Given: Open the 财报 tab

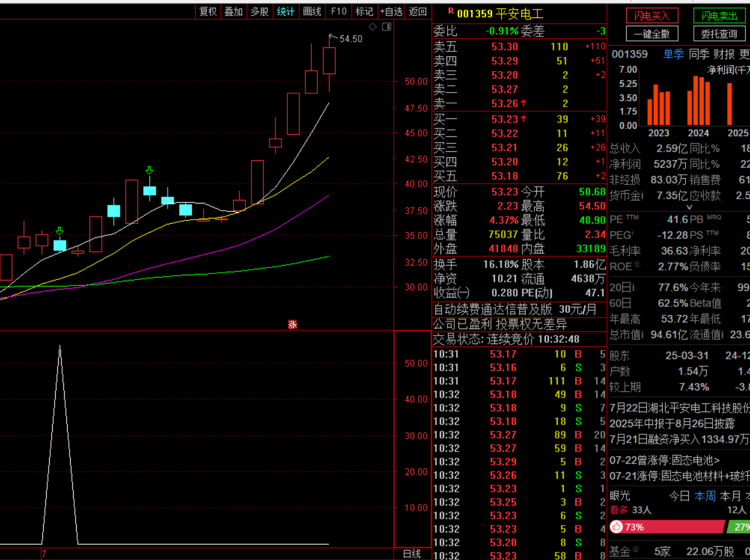Looking at the screenshot, I should pos(724,54).
